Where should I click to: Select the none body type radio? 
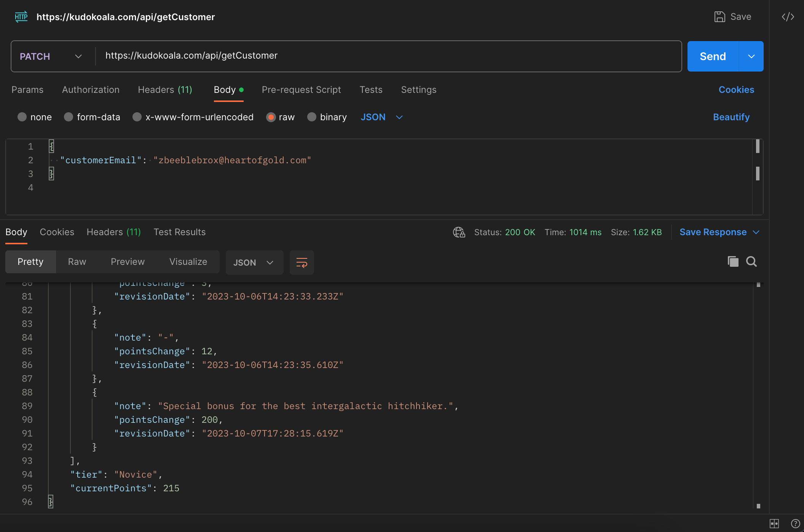[22, 117]
